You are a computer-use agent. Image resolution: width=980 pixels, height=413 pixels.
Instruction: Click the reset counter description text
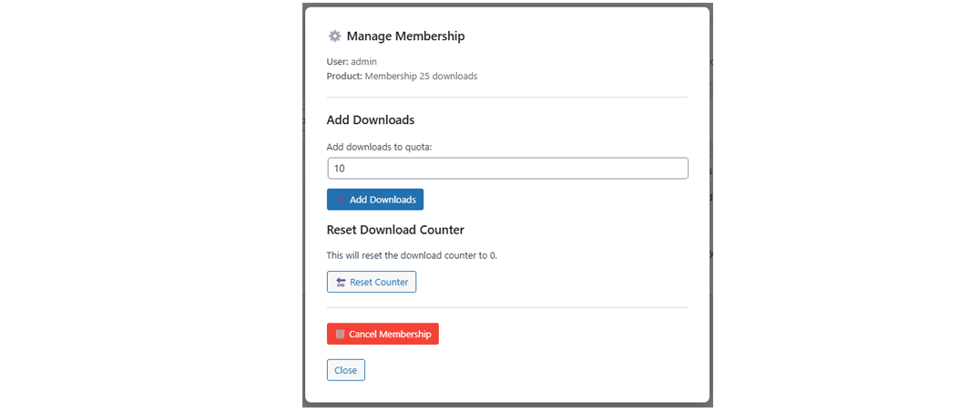coord(412,255)
